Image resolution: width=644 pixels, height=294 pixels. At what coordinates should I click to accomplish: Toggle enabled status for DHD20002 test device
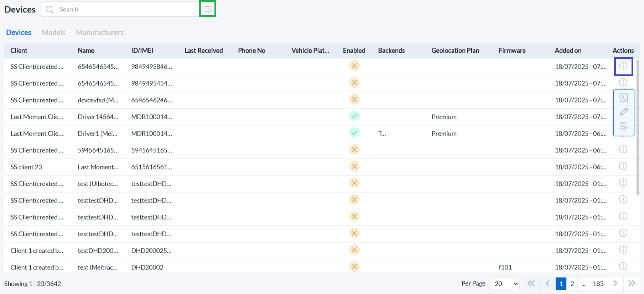point(354,267)
